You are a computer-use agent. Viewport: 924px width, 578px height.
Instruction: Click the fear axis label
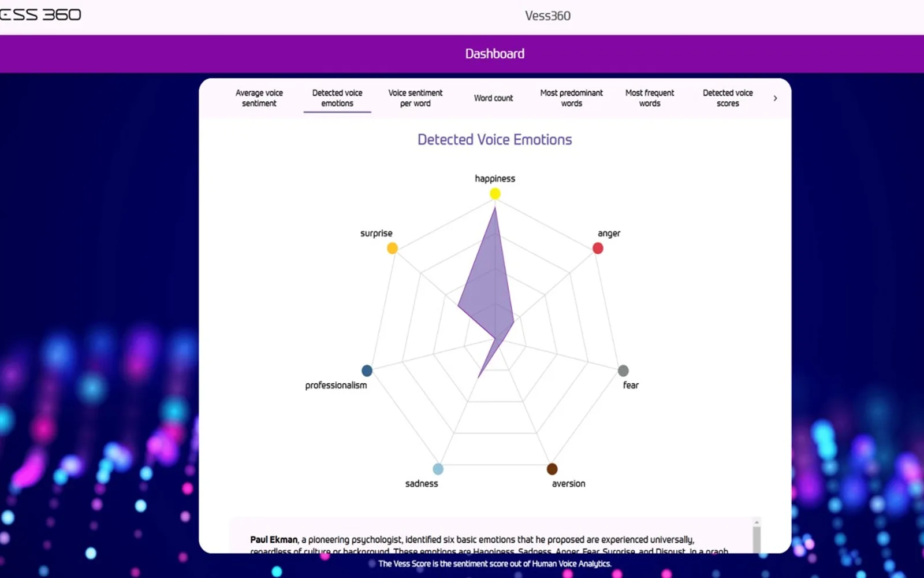click(631, 385)
